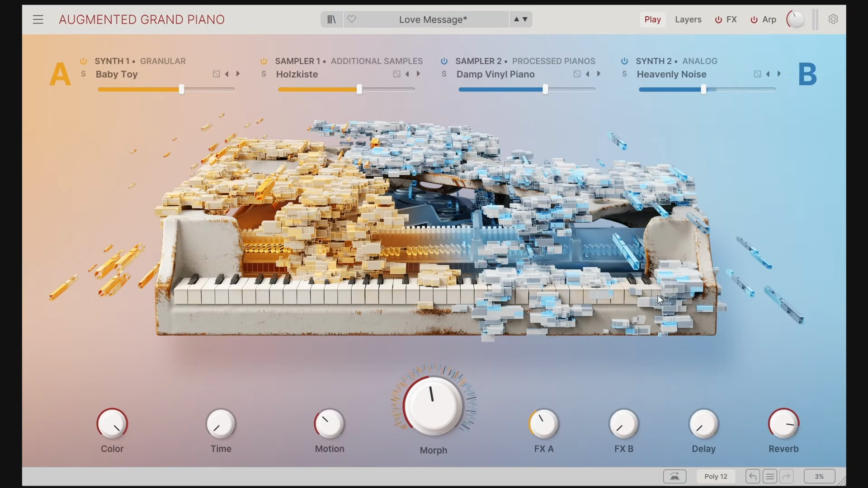Toggle Sampler 2 Processed Pianos power
This screenshot has width=868, height=488.
(444, 61)
